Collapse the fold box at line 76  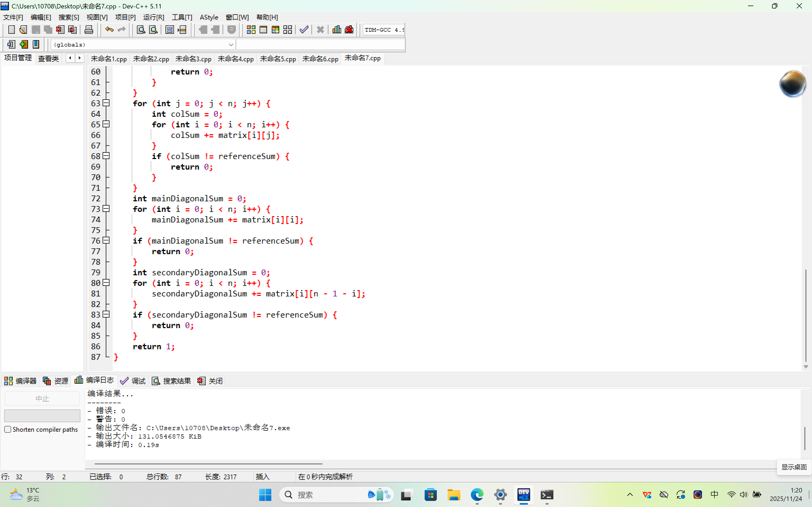click(106, 240)
